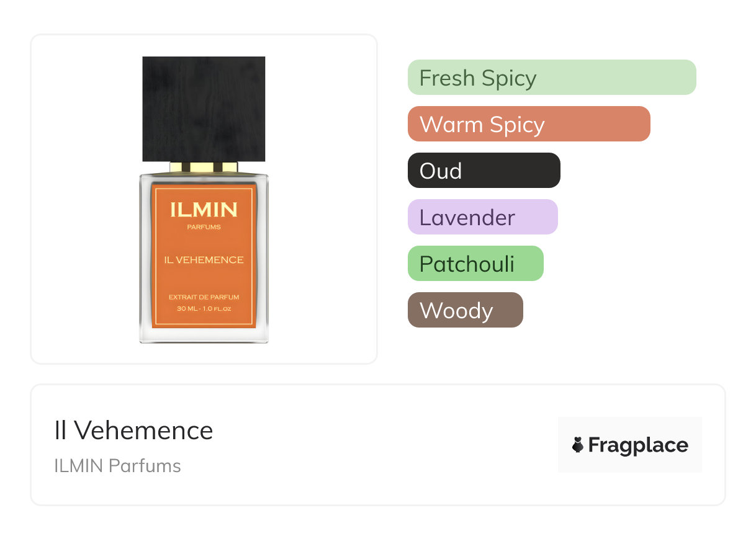Click the ILMIN logo on the bottle label
756x536 pixels.
[x=204, y=210]
